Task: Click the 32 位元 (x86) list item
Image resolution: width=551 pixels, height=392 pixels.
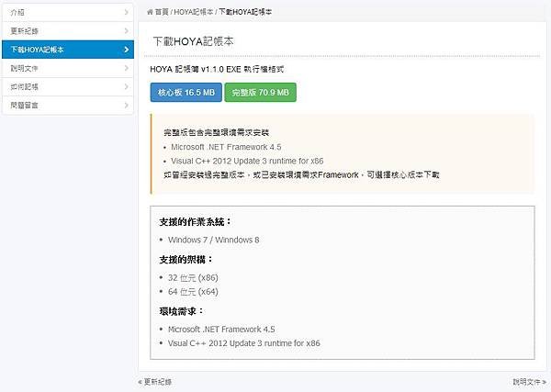Action: point(193,278)
